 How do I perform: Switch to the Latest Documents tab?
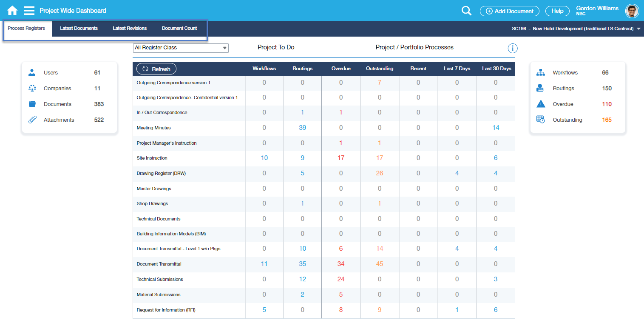[79, 28]
